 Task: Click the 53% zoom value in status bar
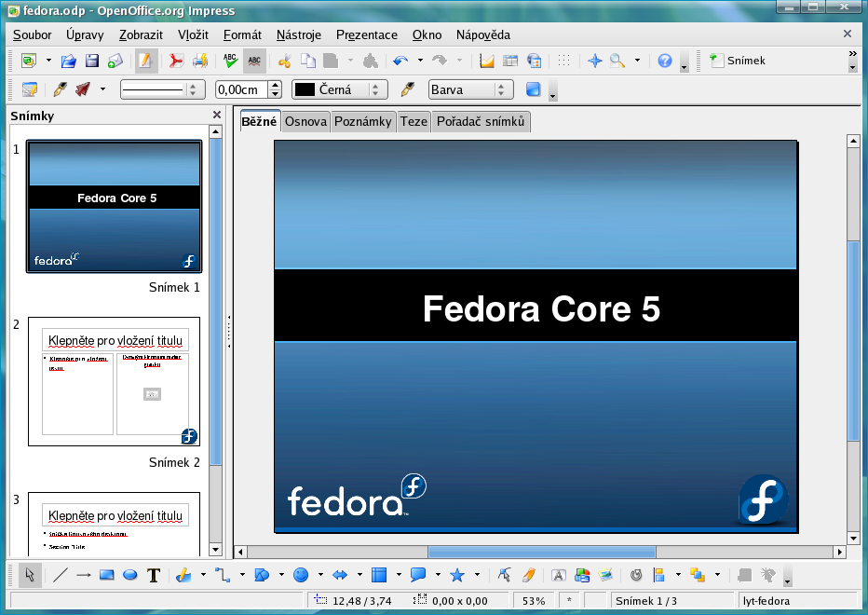pyautogui.click(x=534, y=601)
